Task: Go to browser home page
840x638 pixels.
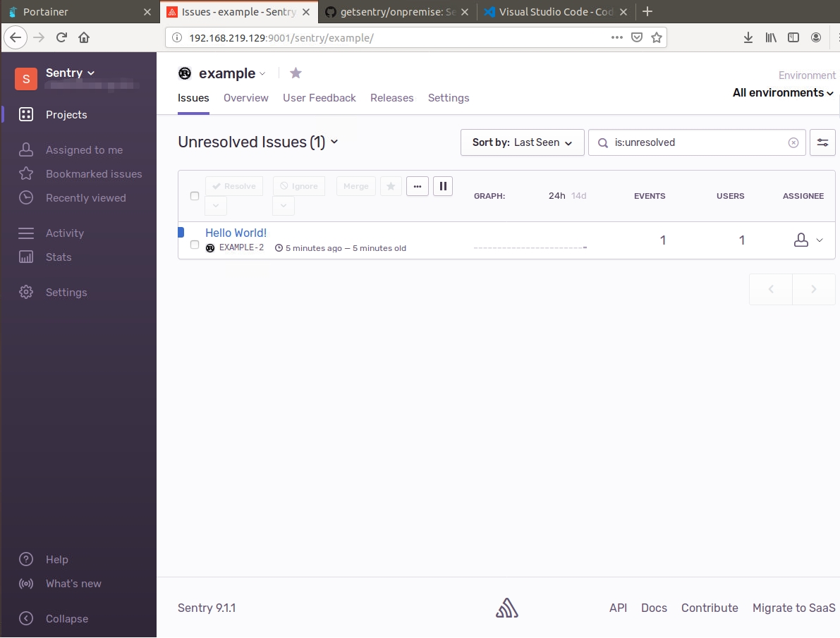Action: [x=84, y=37]
